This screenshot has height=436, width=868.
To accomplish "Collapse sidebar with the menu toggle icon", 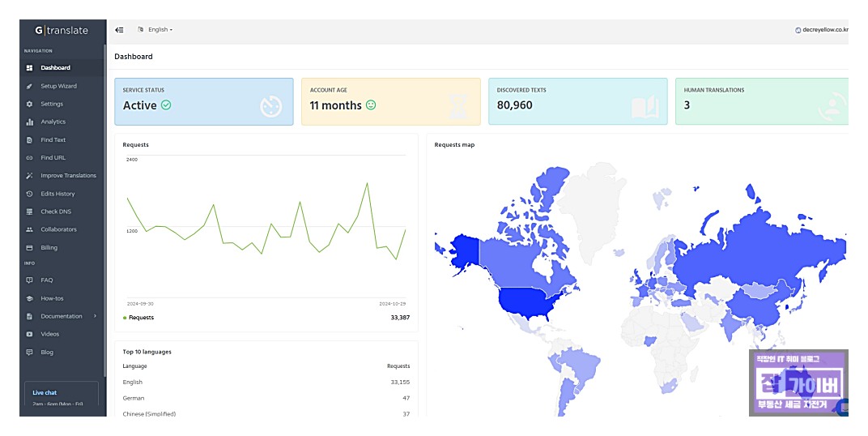I will (x=119, y=30).
